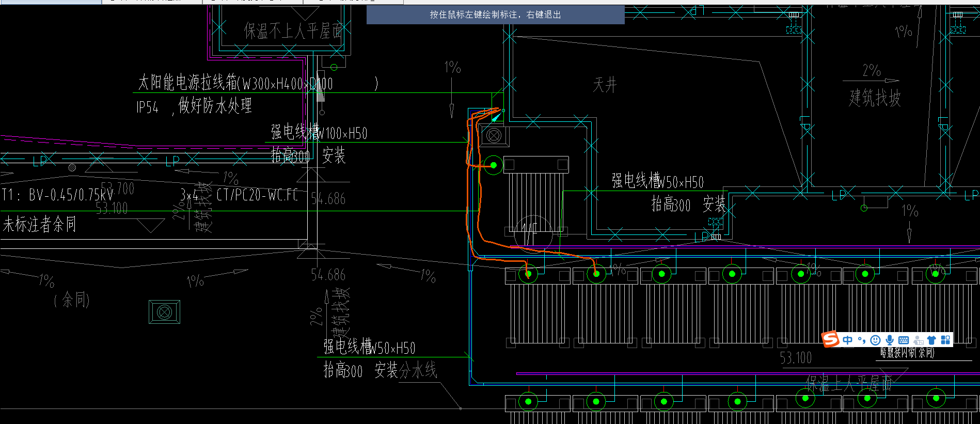This screenshot has width=980, height=424.
Task: Start voice input with the microphone icon
Action: [x=890, y=340]
